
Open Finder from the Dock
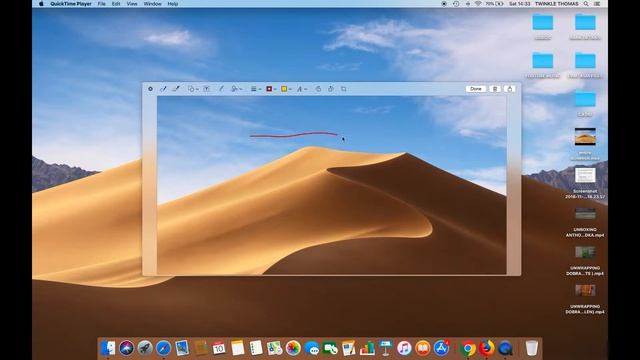[108, 348]
